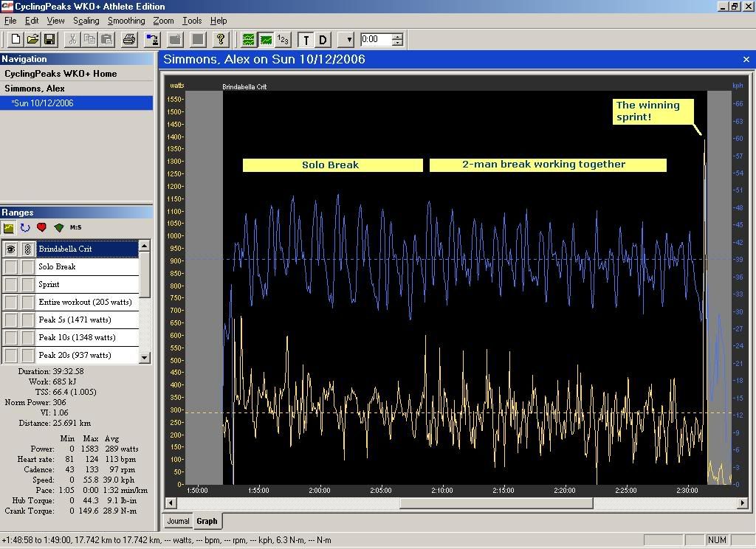Screen dimensions: 756x549
Task: Select Peak 10s (1348 watts) range
Action: point(87,337)
